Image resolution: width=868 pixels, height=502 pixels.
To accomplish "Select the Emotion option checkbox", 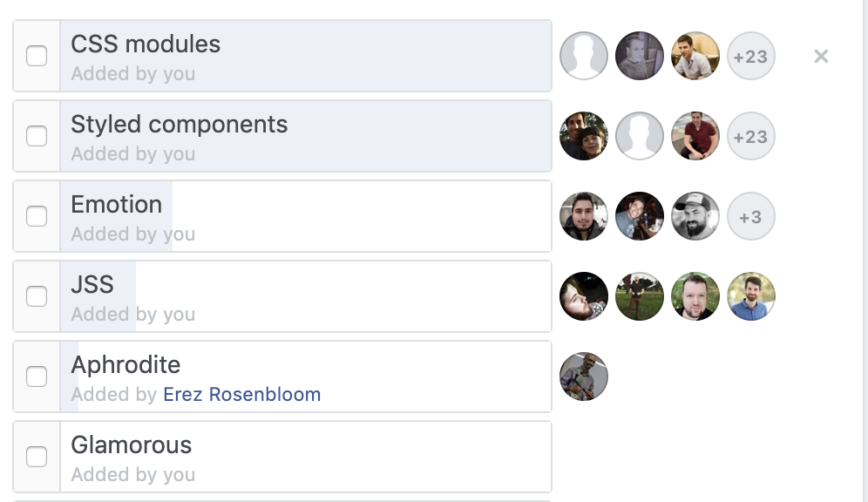I will pos(37,216).
